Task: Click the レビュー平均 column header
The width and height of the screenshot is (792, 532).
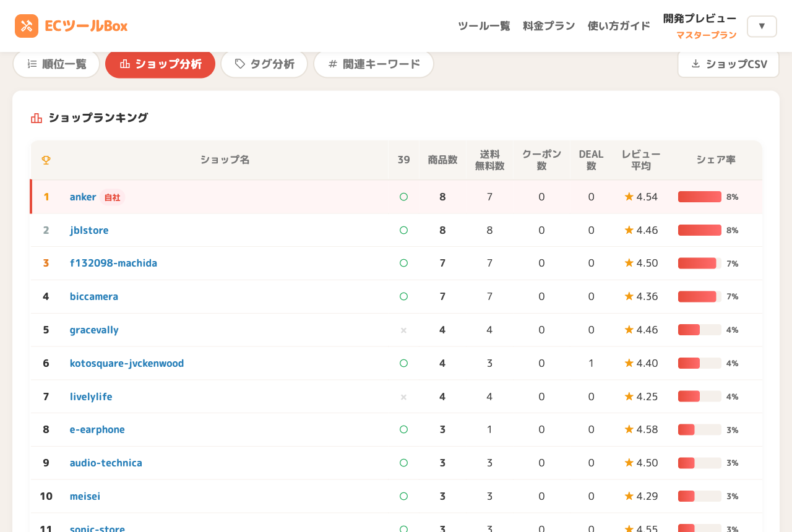Action: [x=641, y=160]
